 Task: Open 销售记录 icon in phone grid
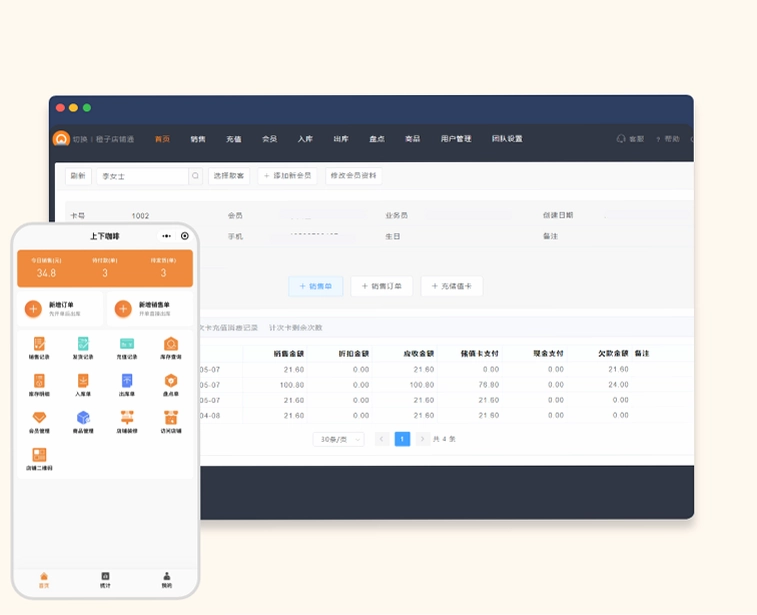pyautogui.click(x=39, y=344)
